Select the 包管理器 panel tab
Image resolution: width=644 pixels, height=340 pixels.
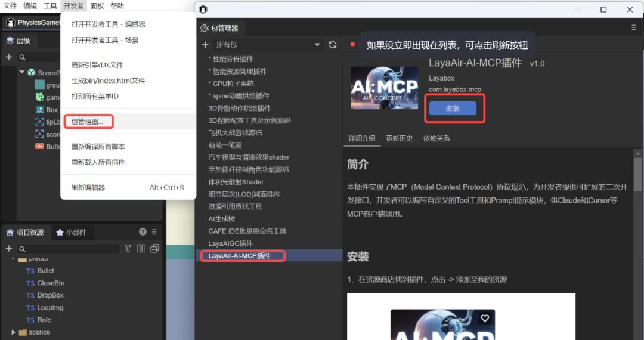click(x=219, y=28)
